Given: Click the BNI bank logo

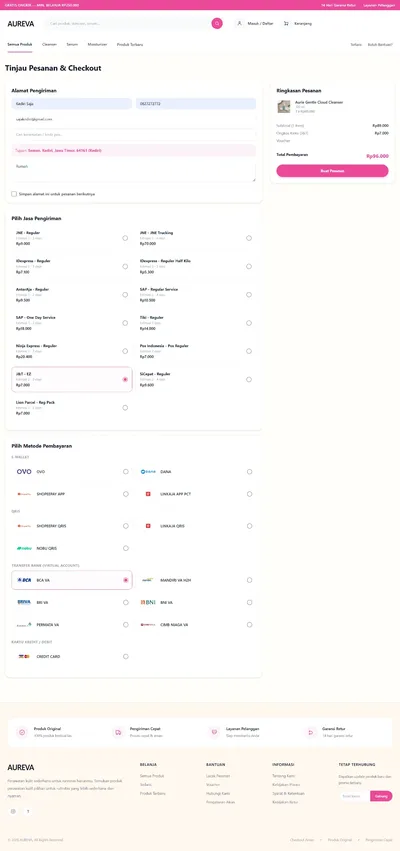Looking at the screenshot, I should pyautogui.click(x=148, y=602).
